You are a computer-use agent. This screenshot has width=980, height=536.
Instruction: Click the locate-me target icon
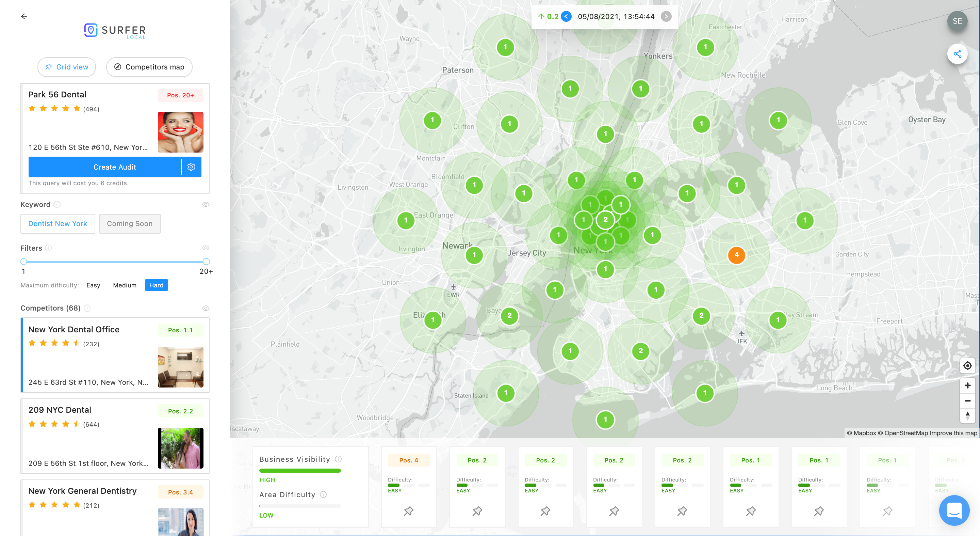[x=967, y=366]
